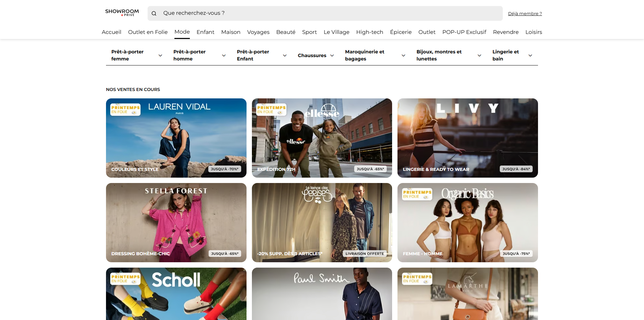Open the Loisirs tab
Image resolution: width=644 pixels, height=320 pixels.
534,32
